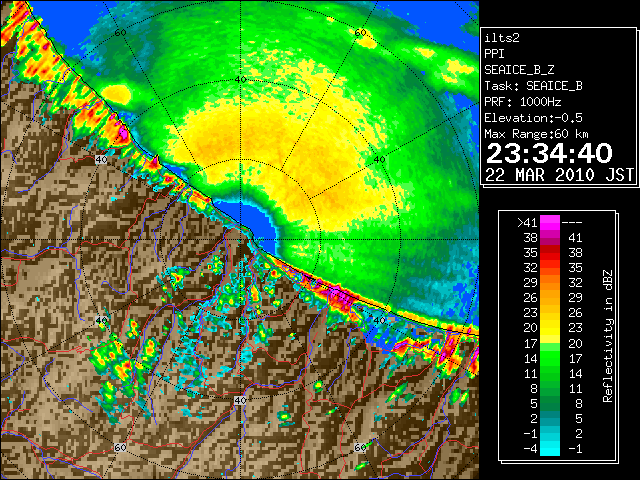
Task: Pick the red band of the reflectivity scale
Action: 550,253
